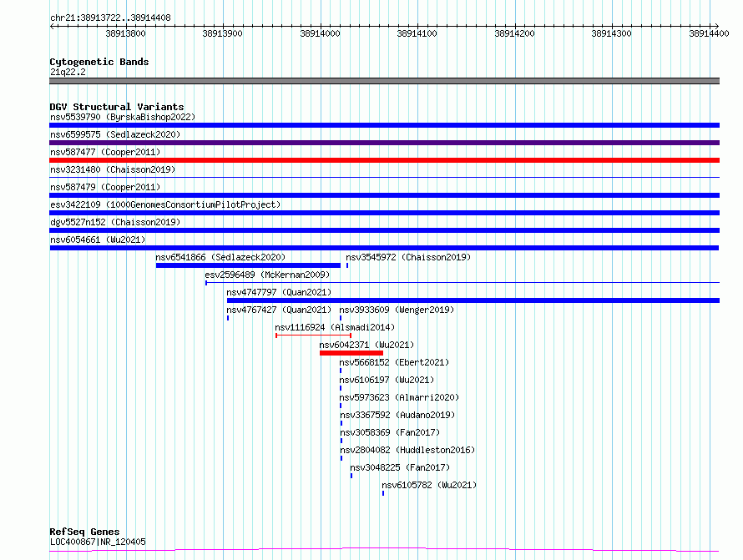Click nsv6106197 (Wu2021) label
The width and height of the screenshot is (743, 560).
(x=387, y=380)
